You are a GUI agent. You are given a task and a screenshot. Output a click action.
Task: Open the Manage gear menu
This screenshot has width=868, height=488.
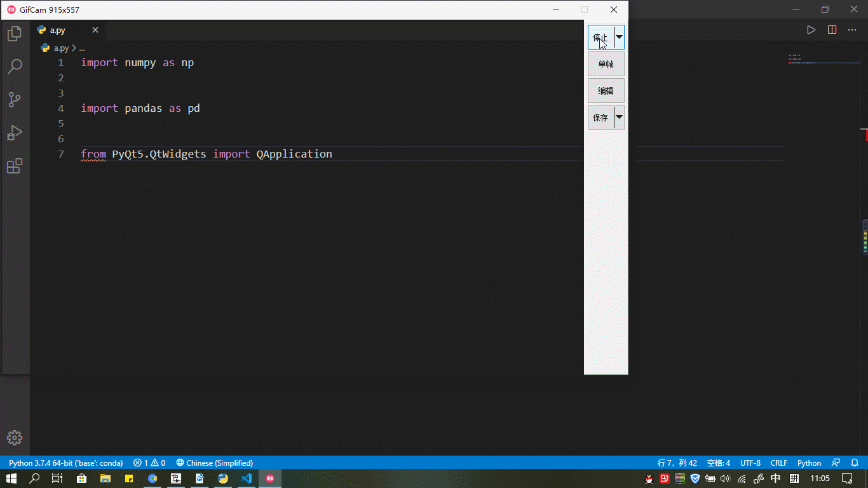(x=15, y=438)
